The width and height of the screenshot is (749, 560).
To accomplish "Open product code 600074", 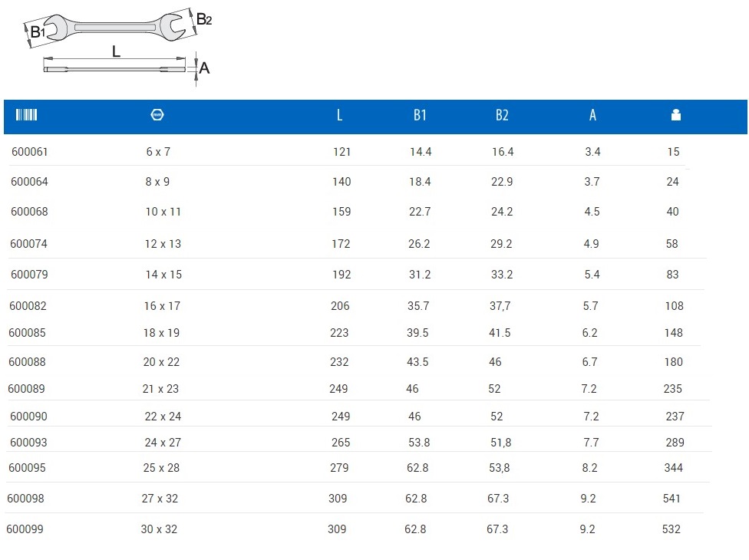I will (29, 244).
